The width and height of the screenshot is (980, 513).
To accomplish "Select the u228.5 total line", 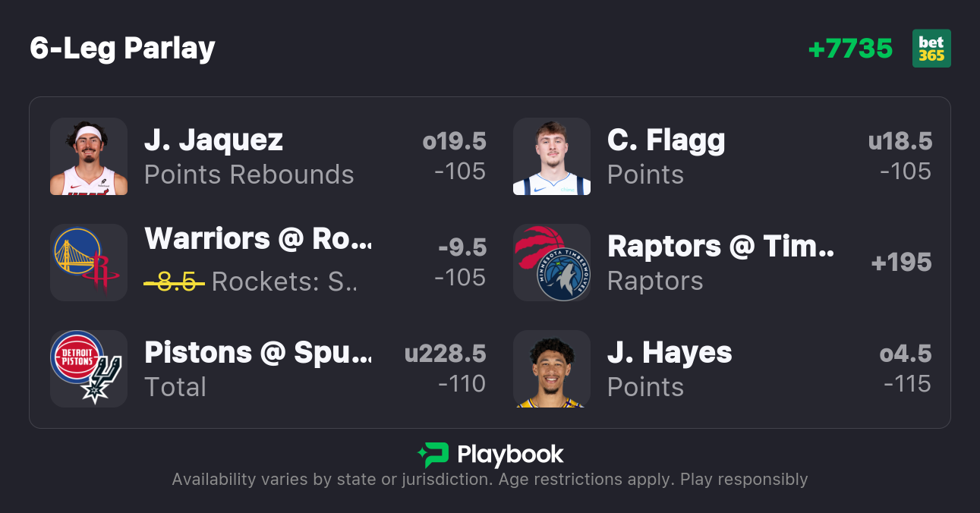I will click(445, 354).
